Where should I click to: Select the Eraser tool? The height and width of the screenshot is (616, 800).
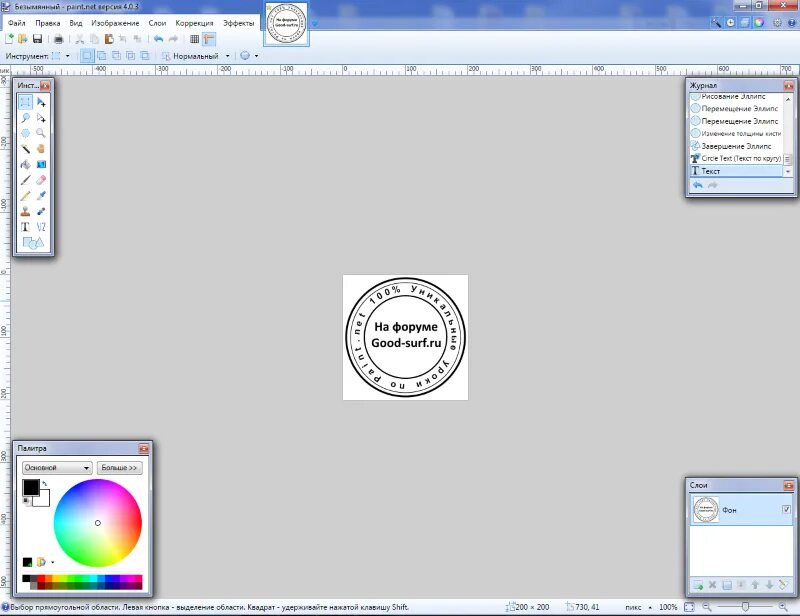click(x=41, y=180)
